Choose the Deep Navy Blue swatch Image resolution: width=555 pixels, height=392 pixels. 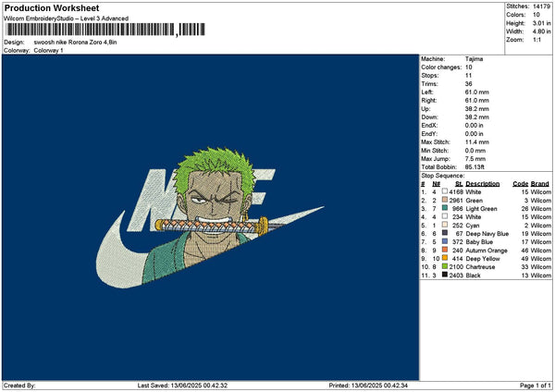tap(445, 233)
